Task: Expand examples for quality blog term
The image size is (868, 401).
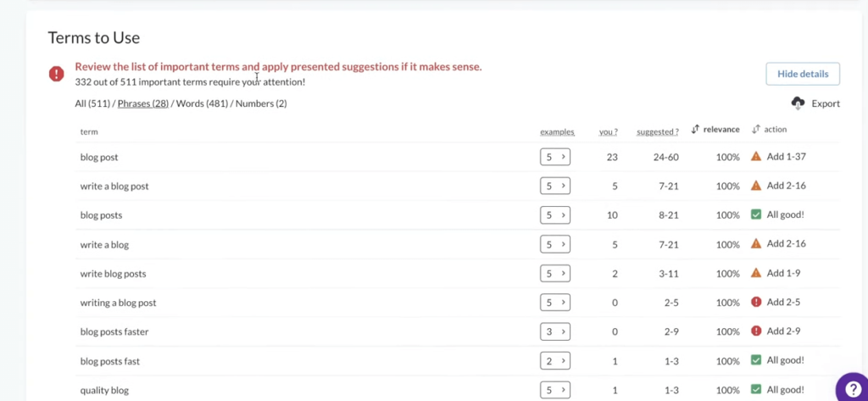Action: [555, 390]
